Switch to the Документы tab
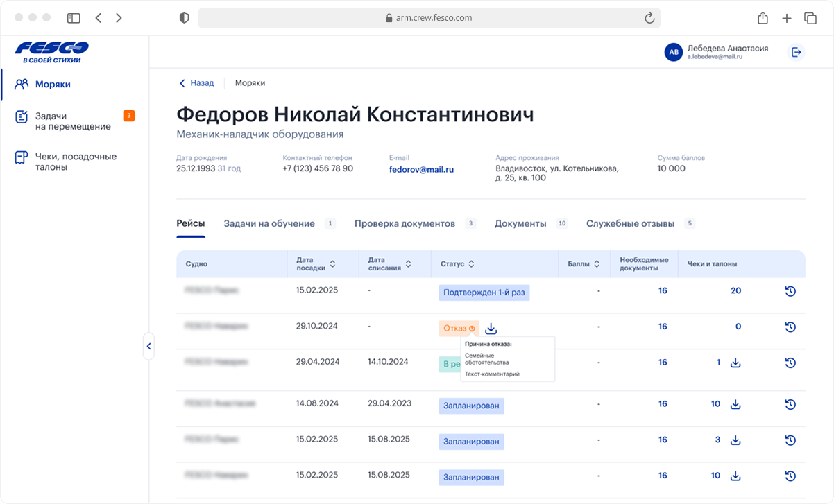834x504 pixels. point(520,223)
